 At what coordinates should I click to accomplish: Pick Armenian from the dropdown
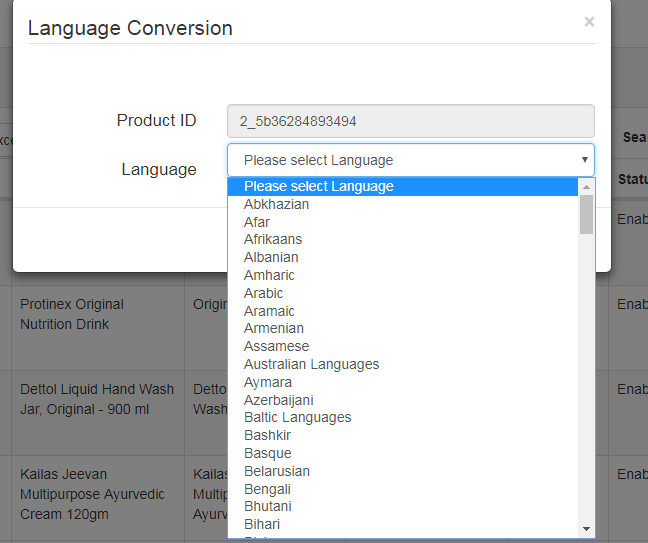click(x=274, y=328)
